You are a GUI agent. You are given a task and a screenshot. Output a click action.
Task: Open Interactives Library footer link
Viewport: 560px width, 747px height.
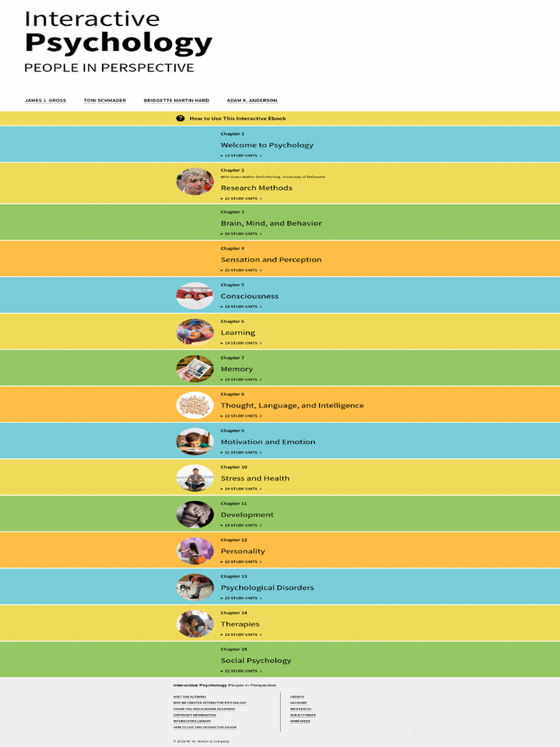click(x=192, y=721)
